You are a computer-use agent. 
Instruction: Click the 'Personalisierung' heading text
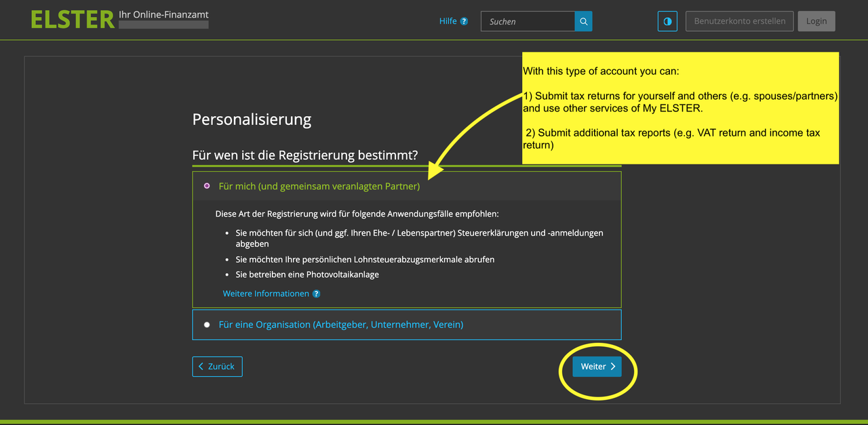click(252, 119)
